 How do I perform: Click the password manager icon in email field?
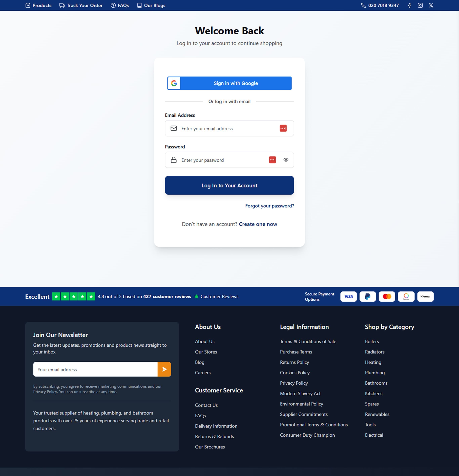pyautogui.click(x=283, y=128)
